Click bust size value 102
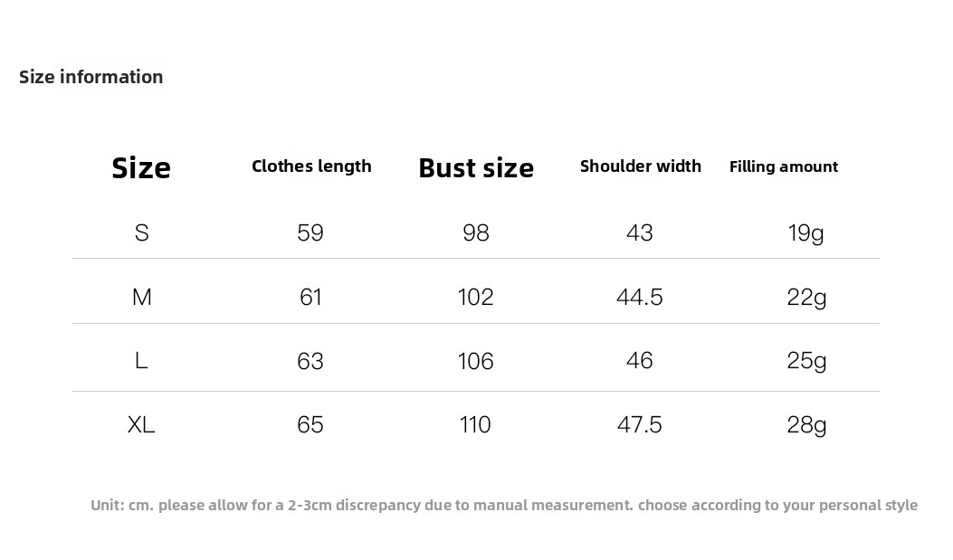Image resolution: width=953 pixels, height=560 pixels. [x=475, y=297]
